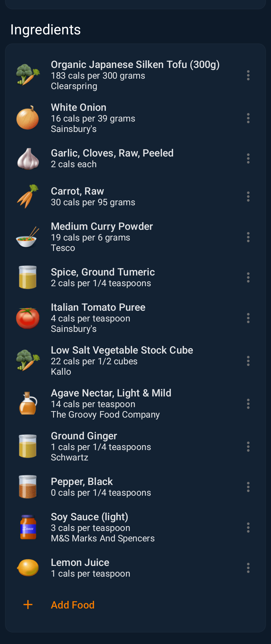This screenshot has width=271, height=644.
Task: Tap the soy sauce jar thumbnail
Action: coord(28,527)
